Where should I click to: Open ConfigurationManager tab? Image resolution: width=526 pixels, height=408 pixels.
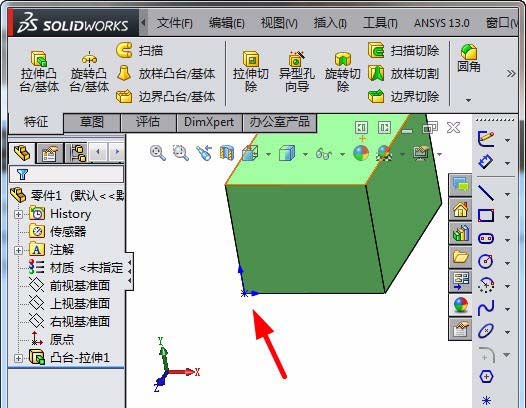click(78, 153)
